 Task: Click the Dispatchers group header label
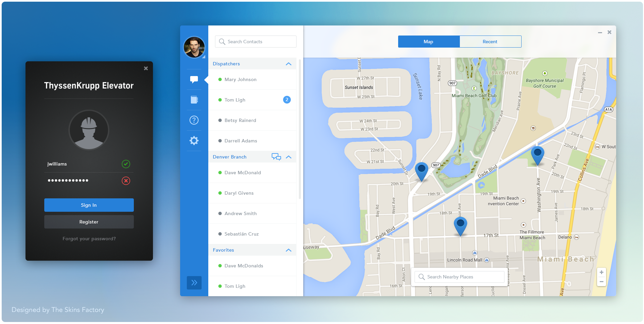point(226,64)
